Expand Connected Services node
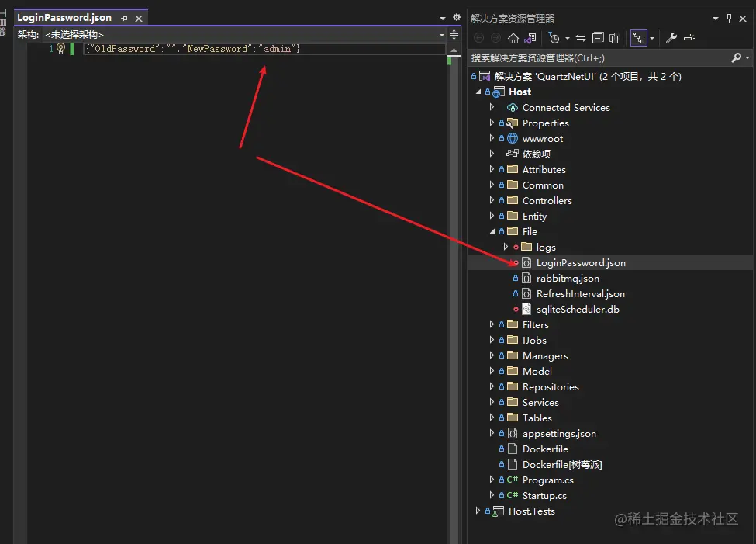 492,107
